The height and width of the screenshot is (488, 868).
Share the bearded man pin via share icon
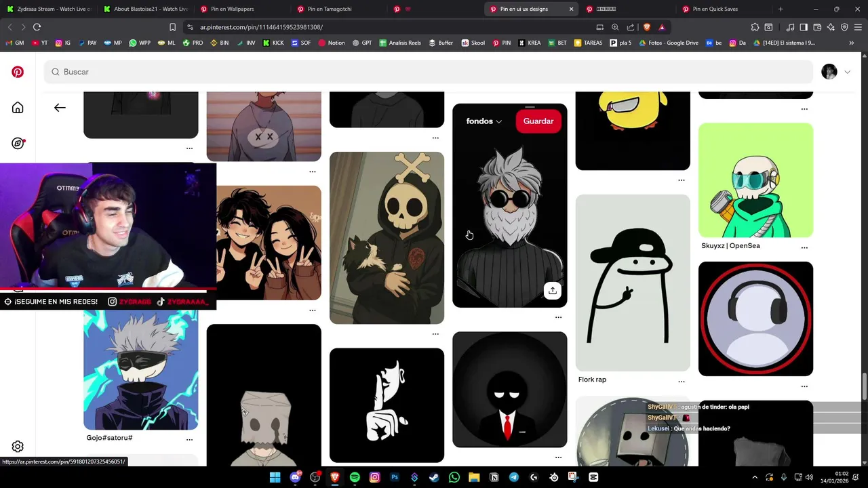point(552,291)
